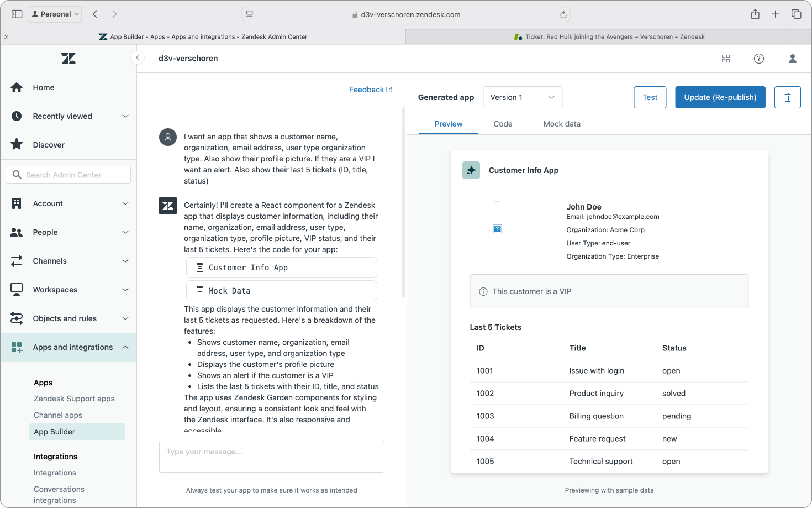Open the user profile icon
This screenshot has width=812, height=508.
792,59
